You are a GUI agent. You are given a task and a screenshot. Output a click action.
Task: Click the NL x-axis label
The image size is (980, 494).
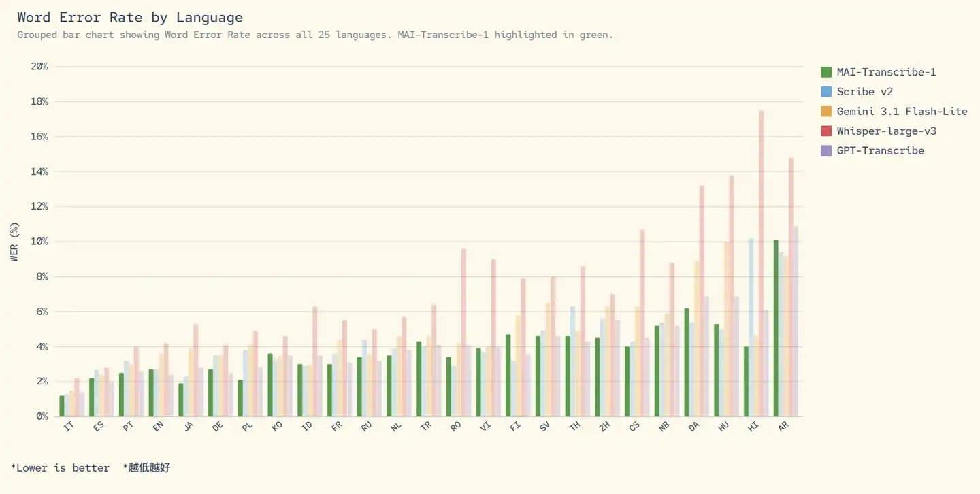[x=396, y=427]
